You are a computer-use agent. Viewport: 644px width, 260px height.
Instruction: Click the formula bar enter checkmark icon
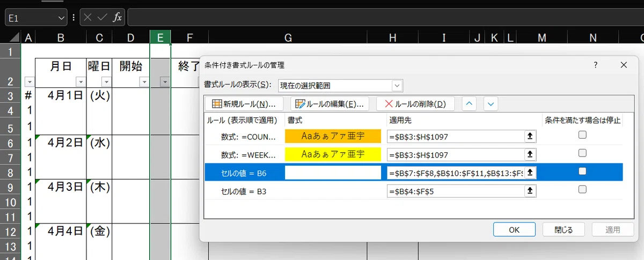pos(103,18)
